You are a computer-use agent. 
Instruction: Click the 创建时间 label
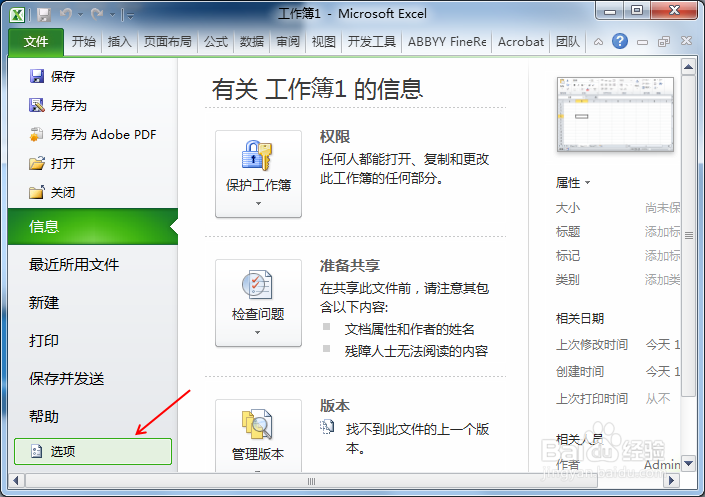[x=580, y=372]
